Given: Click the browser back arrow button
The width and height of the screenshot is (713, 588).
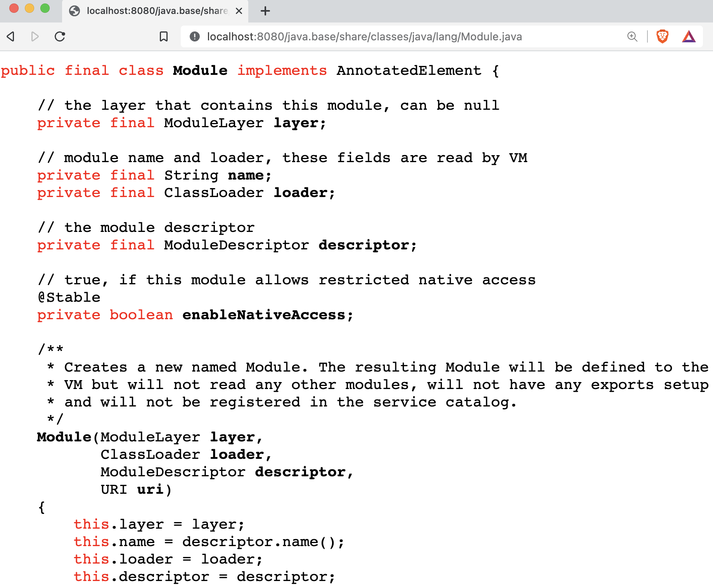Looking at the screenshot, I should point(11,36).
